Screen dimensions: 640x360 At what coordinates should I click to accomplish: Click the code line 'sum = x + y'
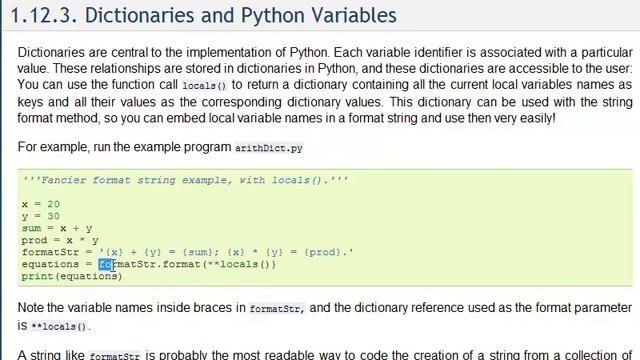[x=57, y=228]
